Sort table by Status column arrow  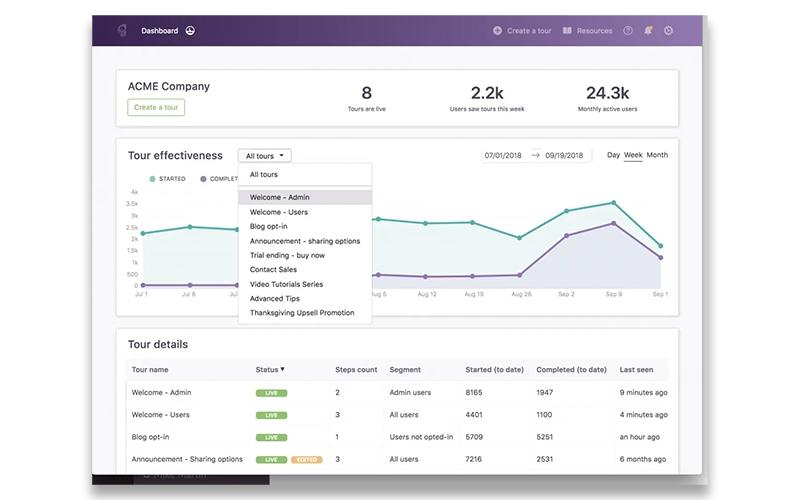282,369
